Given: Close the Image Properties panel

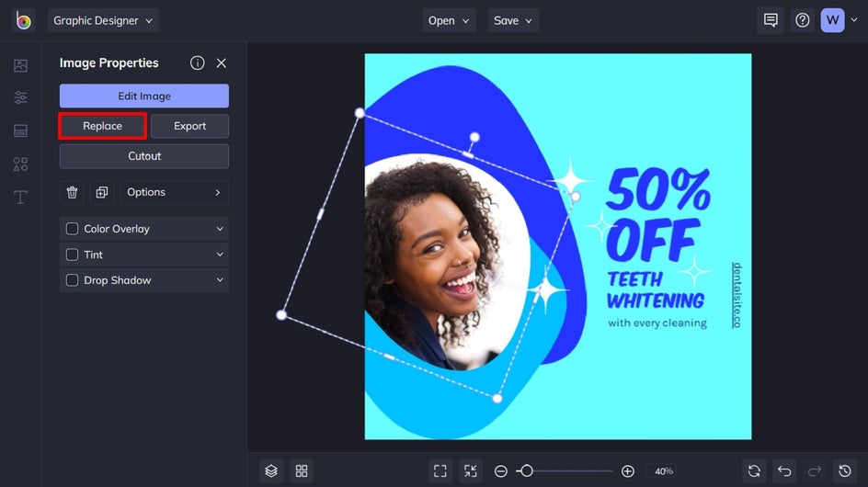Looking at the screenshot, I should 222,63.
